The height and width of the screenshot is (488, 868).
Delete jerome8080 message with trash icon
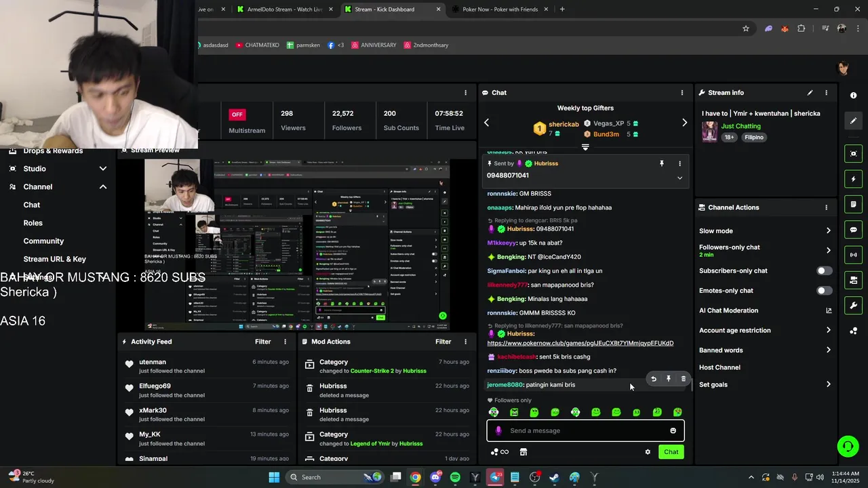pos(684,379)
